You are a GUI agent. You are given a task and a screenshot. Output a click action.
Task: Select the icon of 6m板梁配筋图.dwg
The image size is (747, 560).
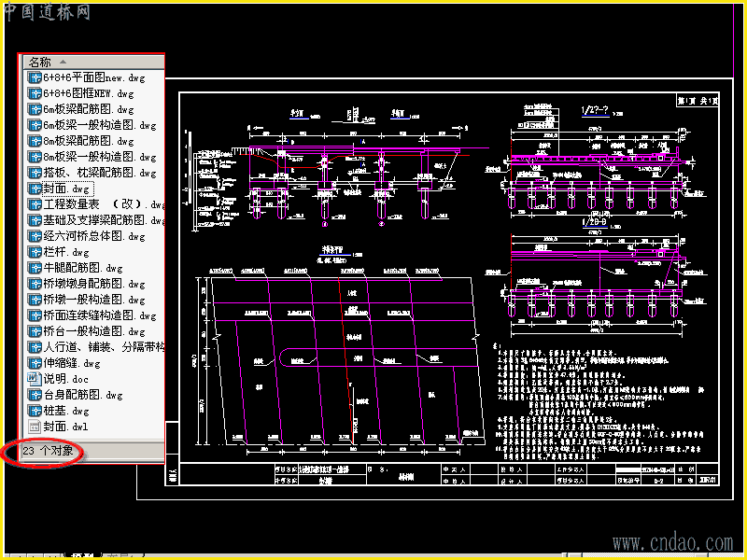35,109
